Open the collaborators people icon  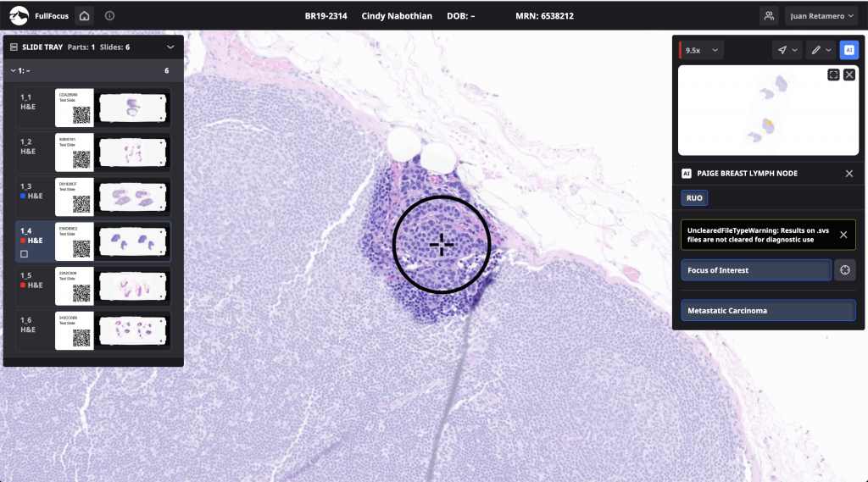[769, 15]
